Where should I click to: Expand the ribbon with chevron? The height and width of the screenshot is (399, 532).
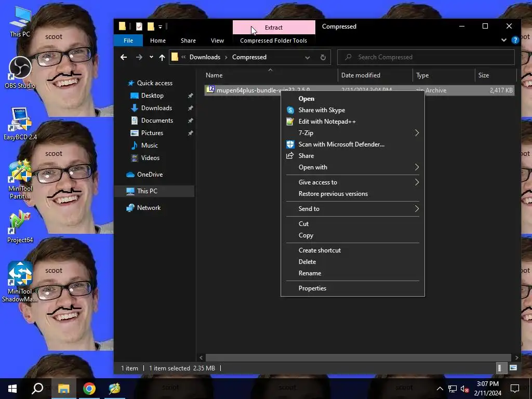click(504, 40)
